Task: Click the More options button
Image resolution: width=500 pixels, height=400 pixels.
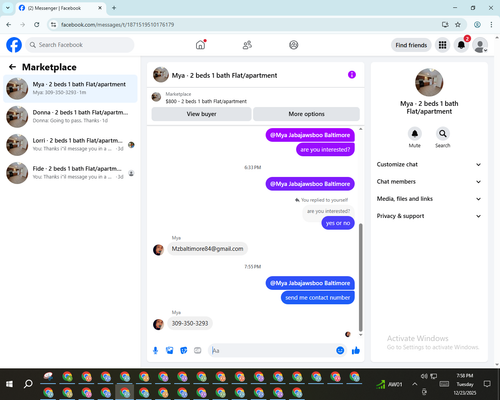Action: coord(306,114)
